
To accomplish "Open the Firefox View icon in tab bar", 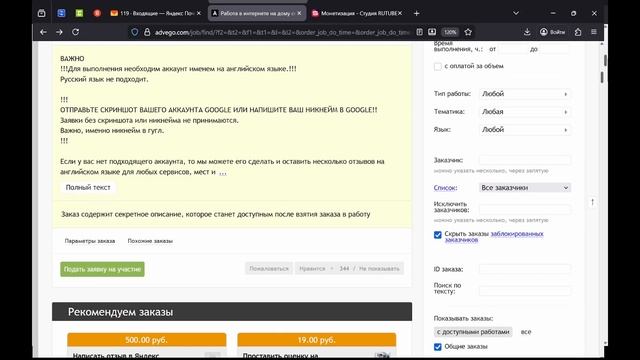I will point(42,13).
